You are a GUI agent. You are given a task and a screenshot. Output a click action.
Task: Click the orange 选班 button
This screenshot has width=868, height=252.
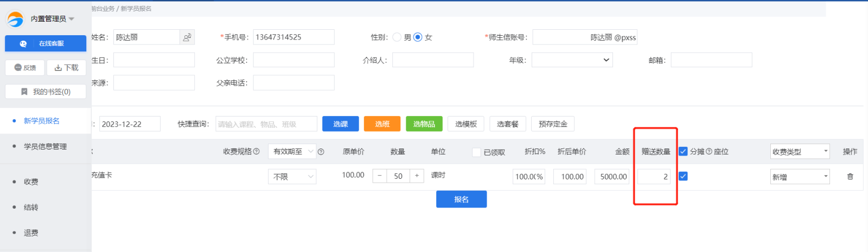click(x=382, y=124)
